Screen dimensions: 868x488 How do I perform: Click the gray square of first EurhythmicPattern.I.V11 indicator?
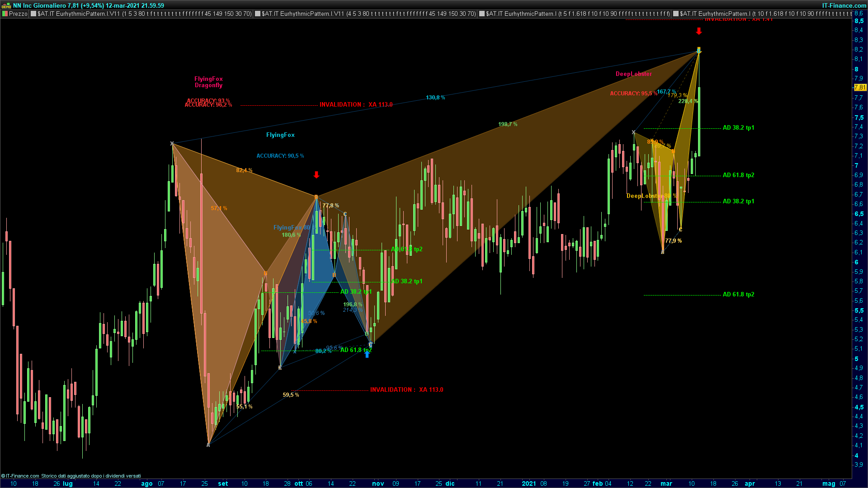pyautogui.click(x=33, y=14)
